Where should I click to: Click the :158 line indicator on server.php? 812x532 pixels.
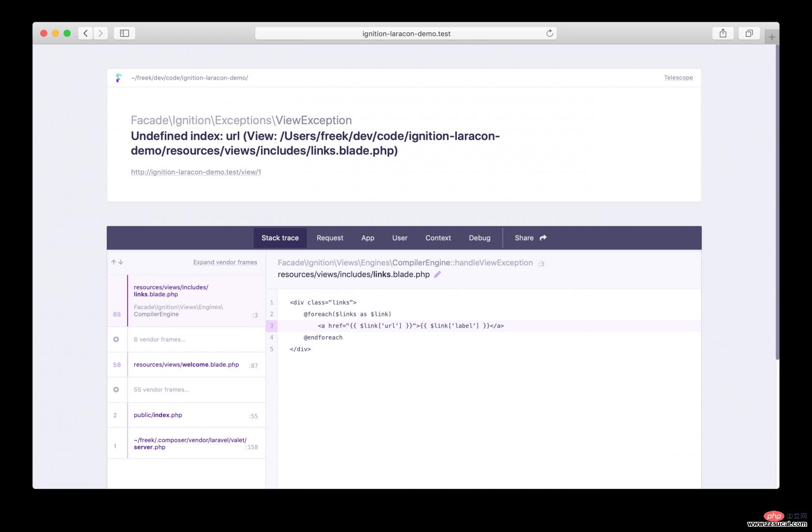tap(252, 447)
